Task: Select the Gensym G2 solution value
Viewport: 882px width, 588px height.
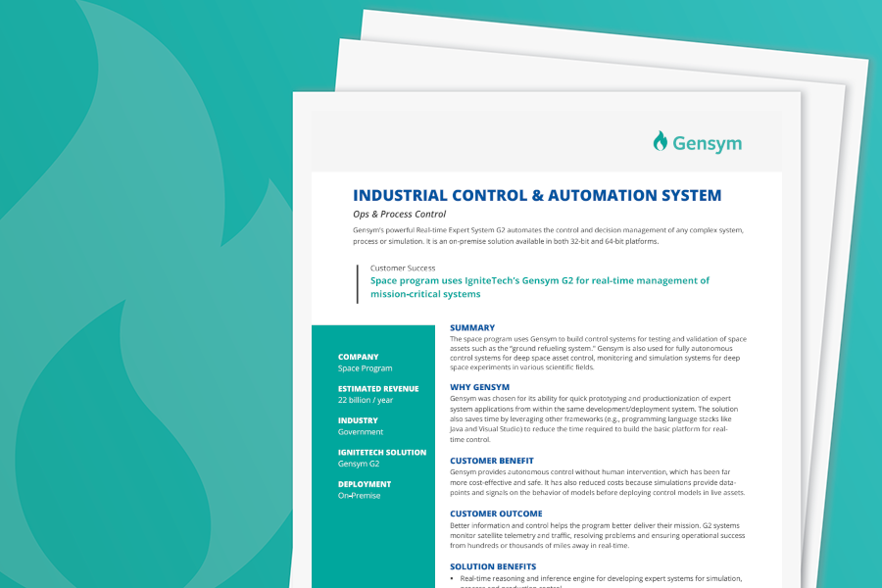Action: [359, 464]
